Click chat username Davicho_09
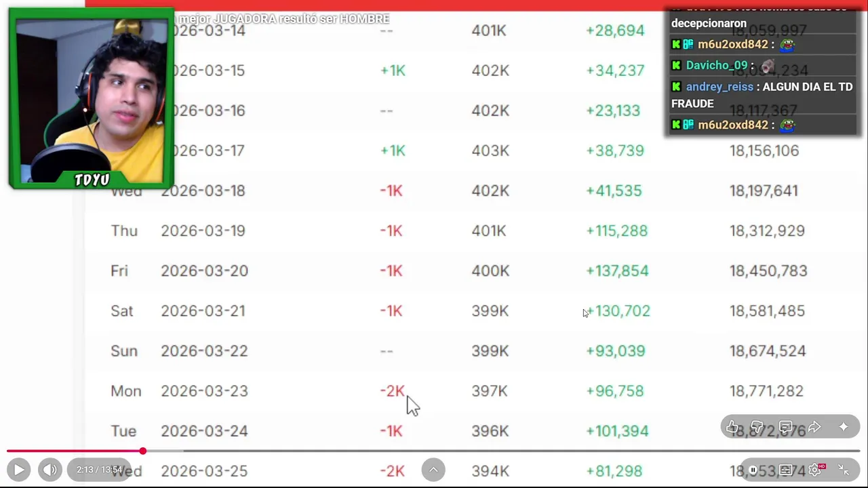 click(716, 66)
